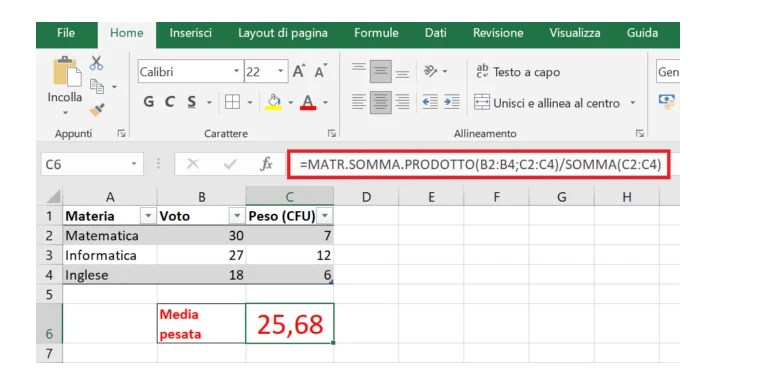Open Unisci e allinea dropdown arrow

click(632, 103)
